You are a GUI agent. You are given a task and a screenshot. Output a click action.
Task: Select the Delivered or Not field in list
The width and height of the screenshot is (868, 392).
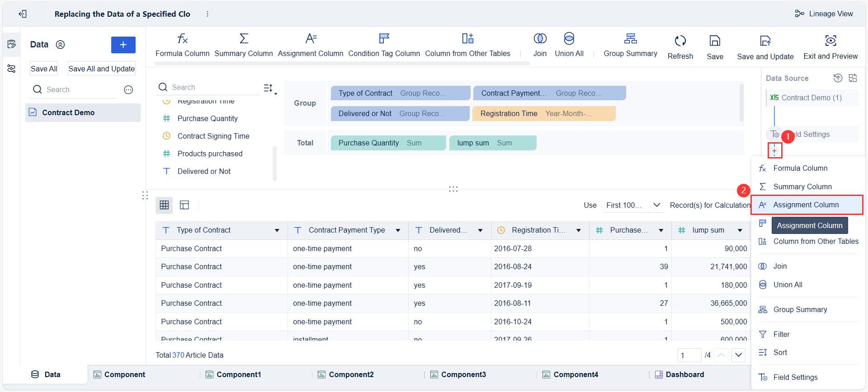pyautogui.click(x=204, y=171)
